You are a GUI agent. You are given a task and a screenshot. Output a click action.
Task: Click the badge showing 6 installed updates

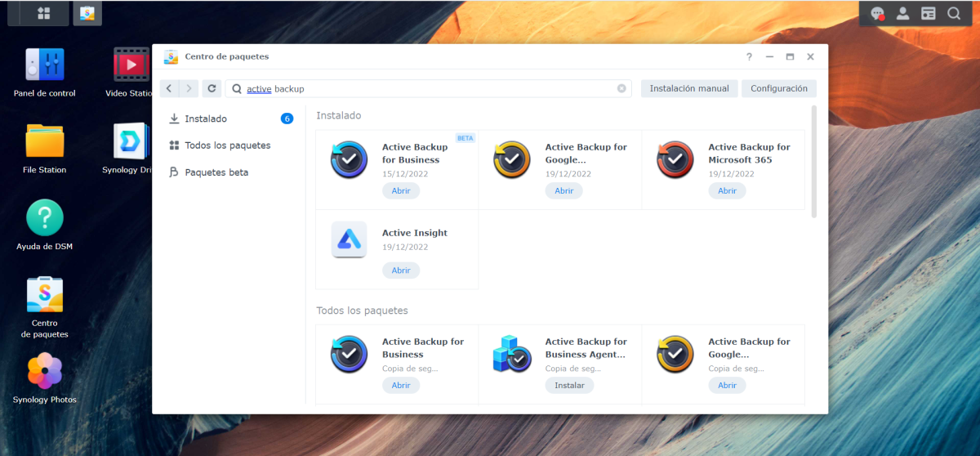pyautogui.click(x=287, y=118)
